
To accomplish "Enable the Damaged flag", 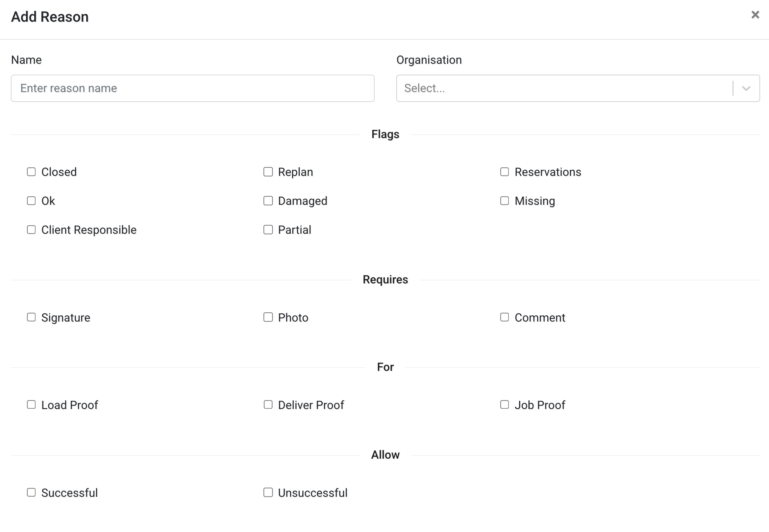I will pos(268,201).
